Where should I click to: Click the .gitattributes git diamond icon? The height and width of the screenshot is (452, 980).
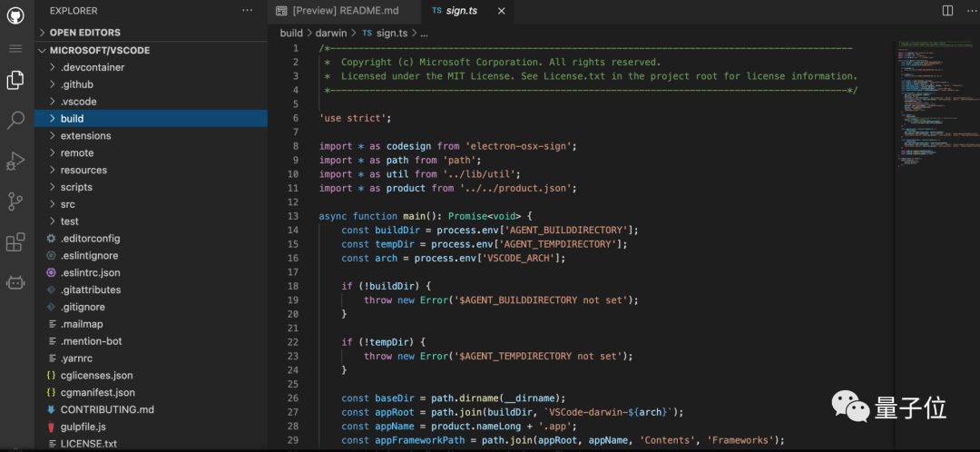51,290
